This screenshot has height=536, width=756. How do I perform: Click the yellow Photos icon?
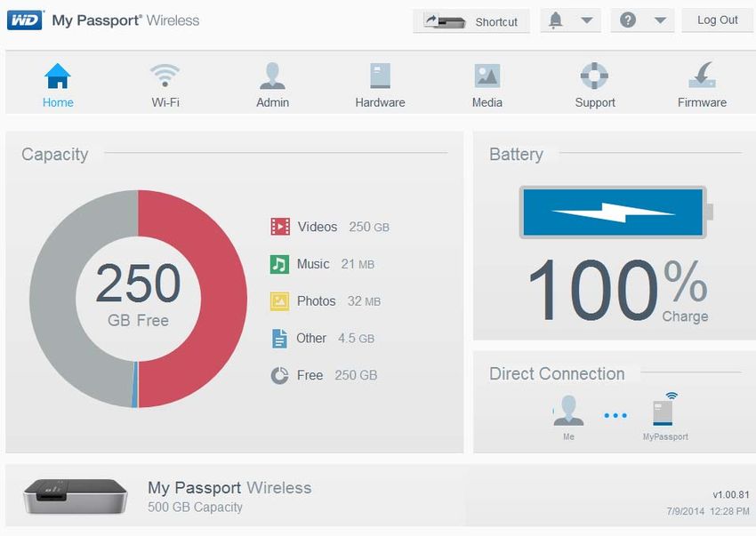279,301
